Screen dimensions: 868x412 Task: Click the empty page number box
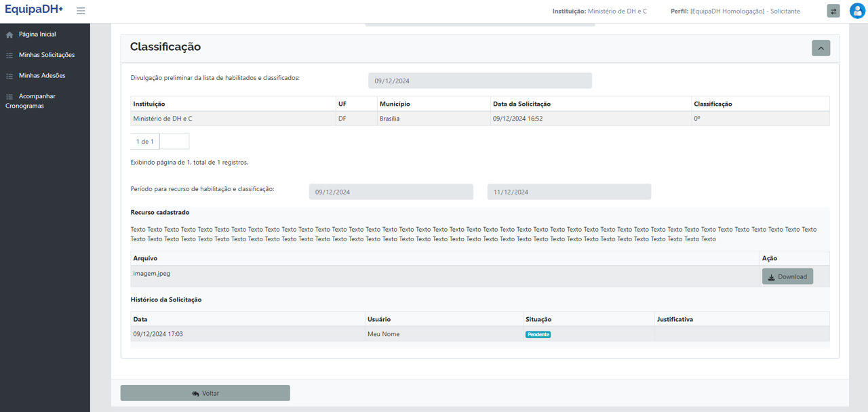click(x=174, y=142)
